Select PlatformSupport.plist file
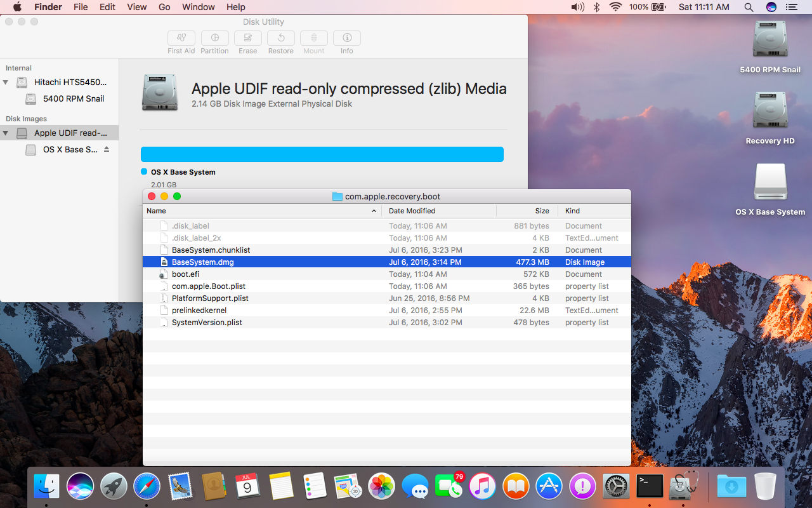The height and width of the screenshot is (508, 812). pos(387,298)
